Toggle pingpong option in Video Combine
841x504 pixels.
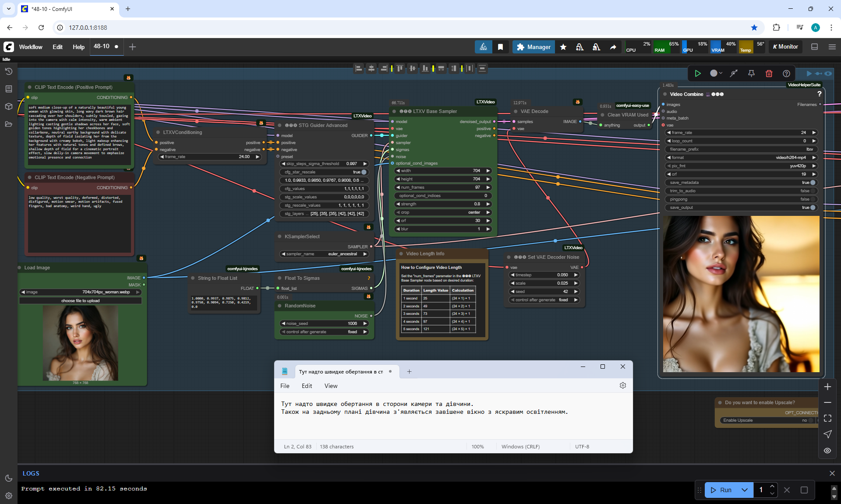(812, 199)
